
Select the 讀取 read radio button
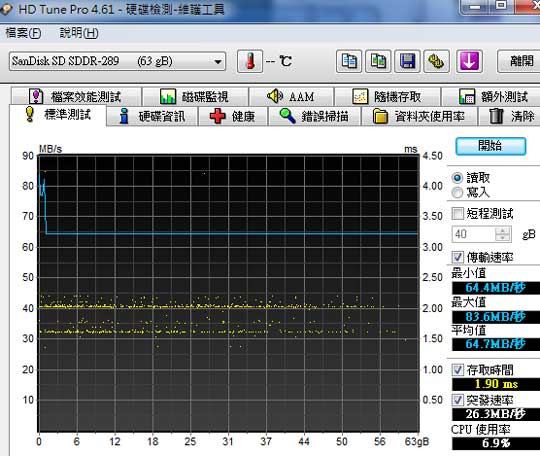pyautogui.click(x=457, y=178)
